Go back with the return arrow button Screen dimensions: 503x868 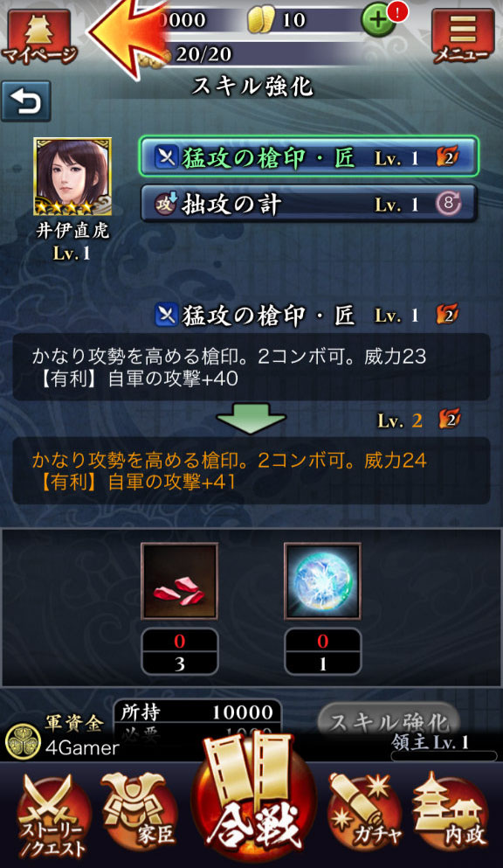point(26,101)
